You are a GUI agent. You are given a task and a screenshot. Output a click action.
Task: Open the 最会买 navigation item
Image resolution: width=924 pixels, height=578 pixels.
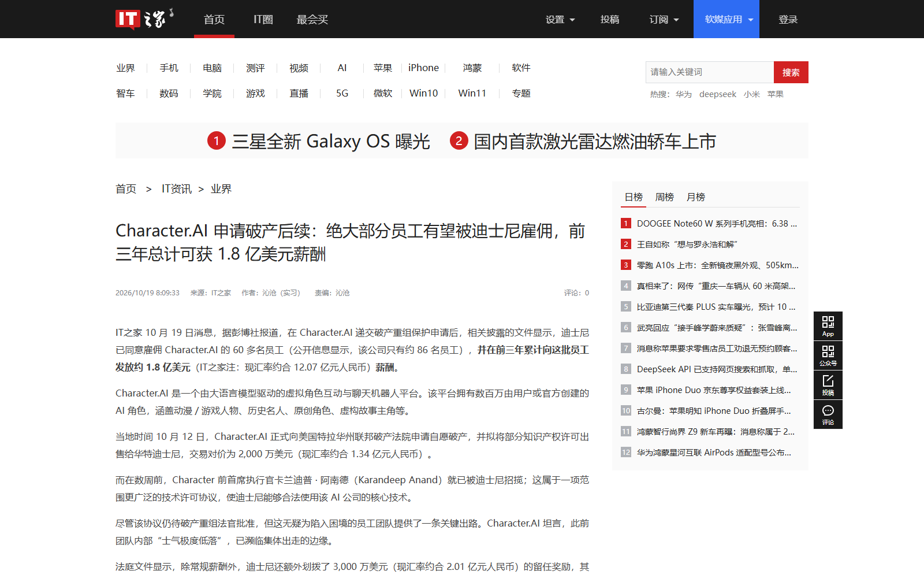[312, 20]
